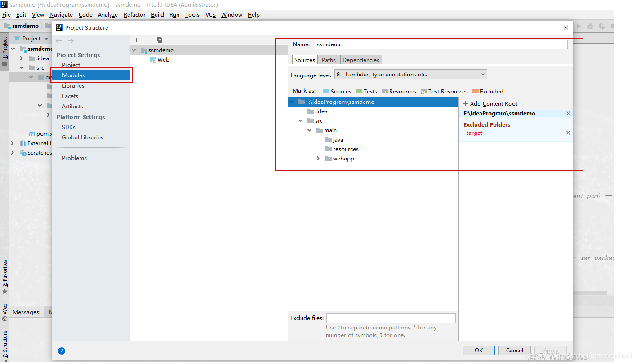The width and height of the screenshot is (636, 364).
Task: Remove content root F:\ideaProgram\ssmdemo
Action: coord(568,114)
